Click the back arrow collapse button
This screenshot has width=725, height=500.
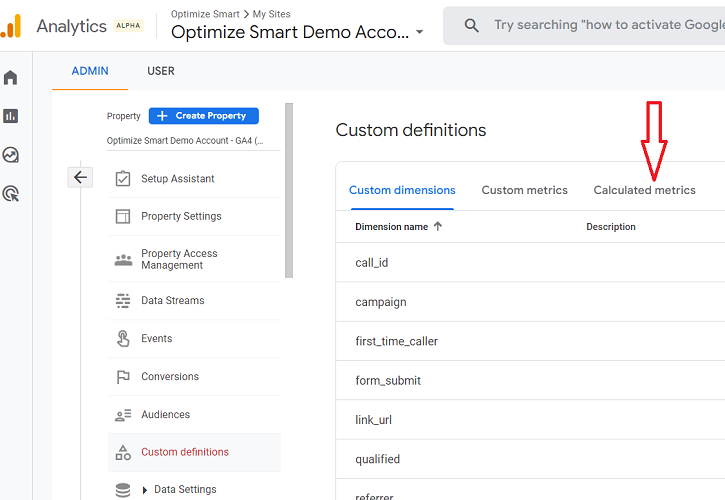[80, 177]
